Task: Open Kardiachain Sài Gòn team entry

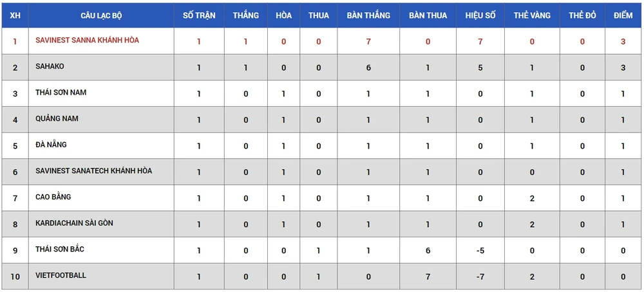Action: 75,223
